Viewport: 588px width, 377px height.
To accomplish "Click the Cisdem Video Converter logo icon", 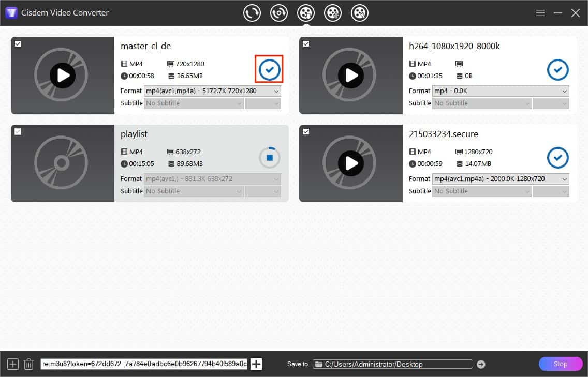I will point(11,13).
